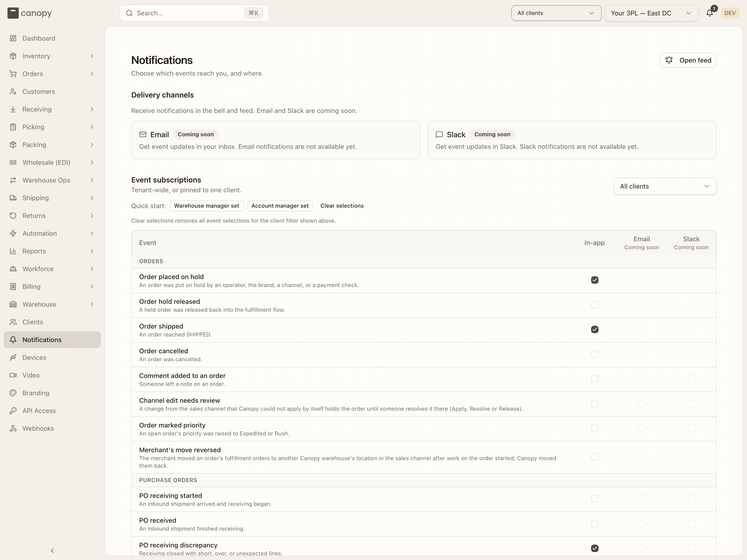Uncheck In-app for Order shipped
Screen dimensions: 747x560
pos(595,329)
